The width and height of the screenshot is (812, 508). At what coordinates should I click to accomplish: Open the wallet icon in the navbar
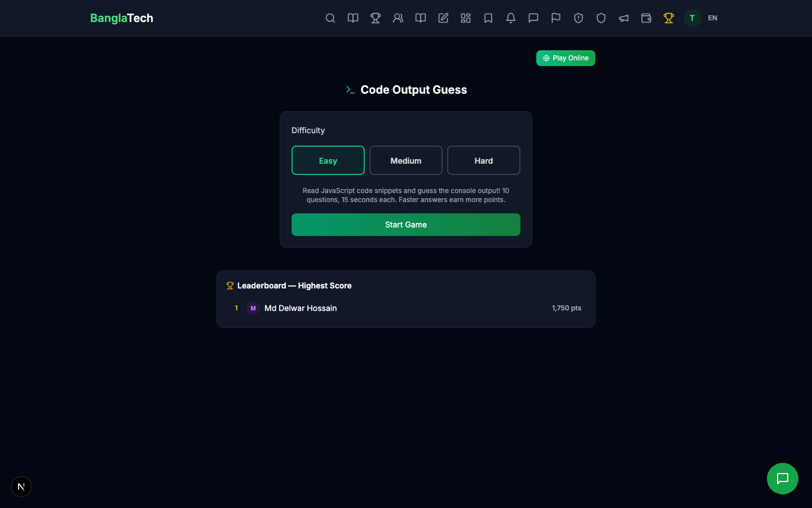646,18
